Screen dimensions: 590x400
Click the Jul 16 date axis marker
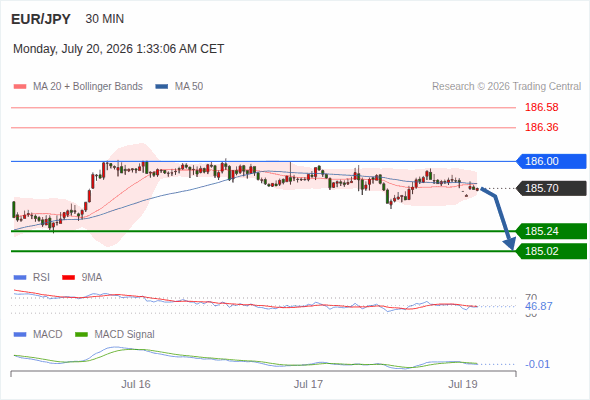coord(135,384)
